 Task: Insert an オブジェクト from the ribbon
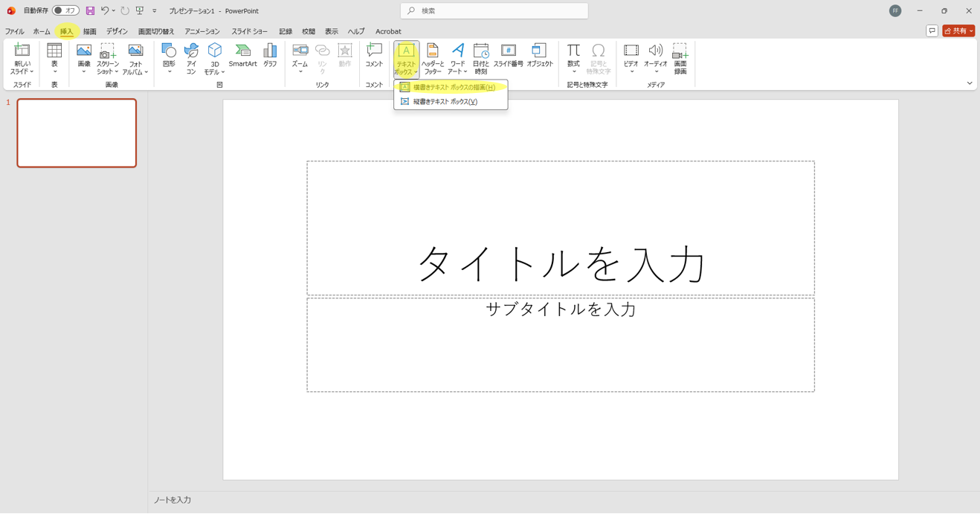coord(540,56)
